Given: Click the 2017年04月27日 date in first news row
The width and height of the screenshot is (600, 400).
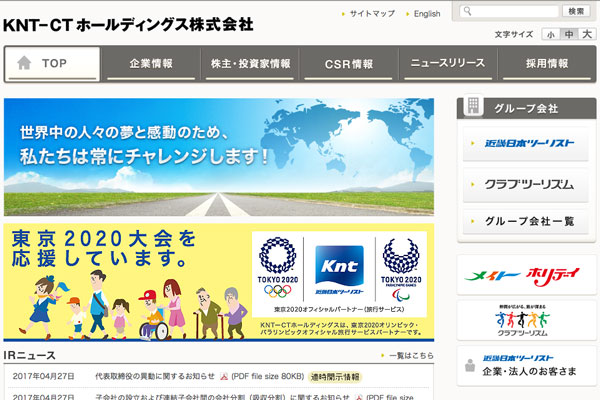Looking at the screenshot, I should pos(43,377).
